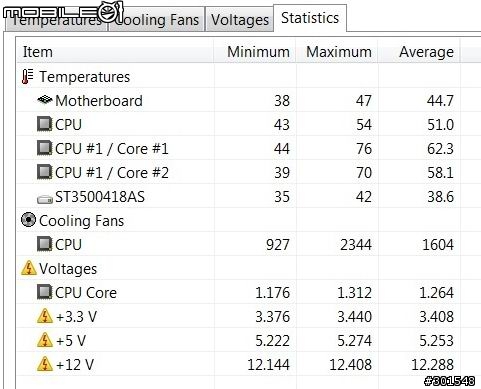The height and width of the screenshot is (389, 481).
Task: Select the CPU #1 / Core #2 row
Action: [239, 172]
